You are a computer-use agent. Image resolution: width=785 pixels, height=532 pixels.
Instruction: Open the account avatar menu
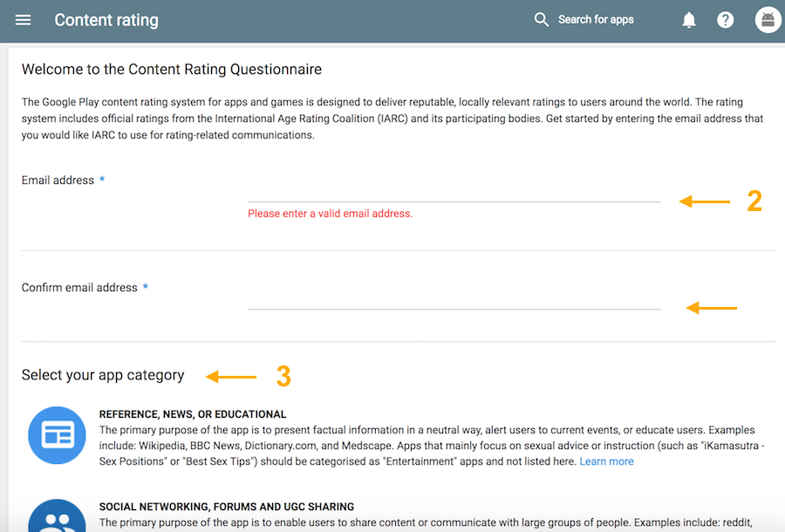click(x=768, y=20)
